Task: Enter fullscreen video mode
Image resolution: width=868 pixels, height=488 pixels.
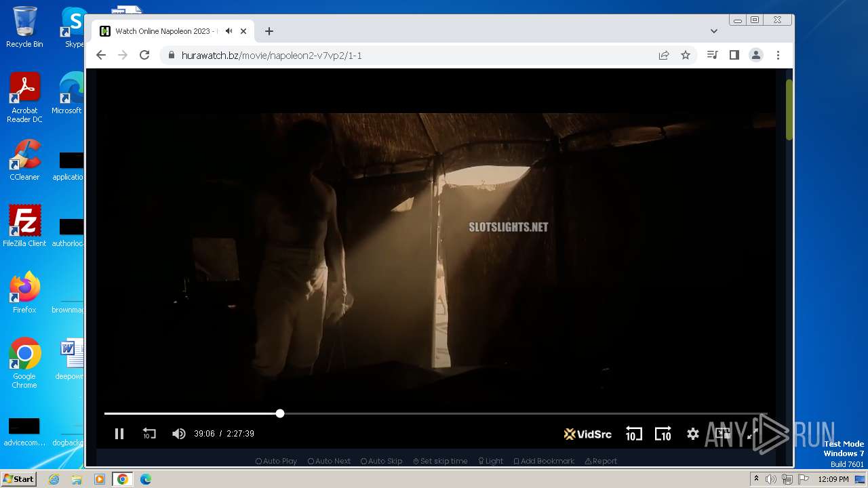Action: [753, 434]
